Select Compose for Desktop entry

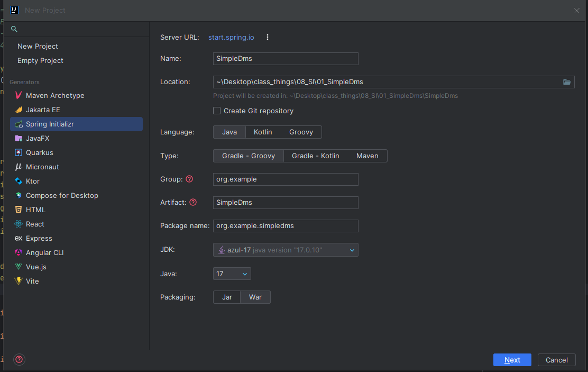point(77,195)
